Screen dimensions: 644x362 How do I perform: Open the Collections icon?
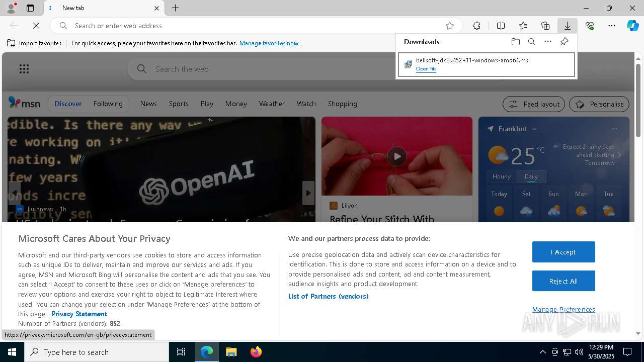click(x=545, y=26)
